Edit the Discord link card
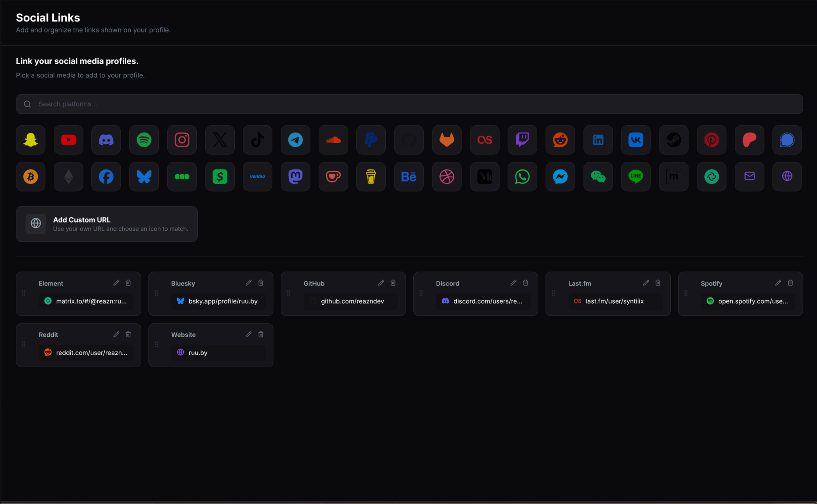The image size is (817, 504). tap(513, 283)
